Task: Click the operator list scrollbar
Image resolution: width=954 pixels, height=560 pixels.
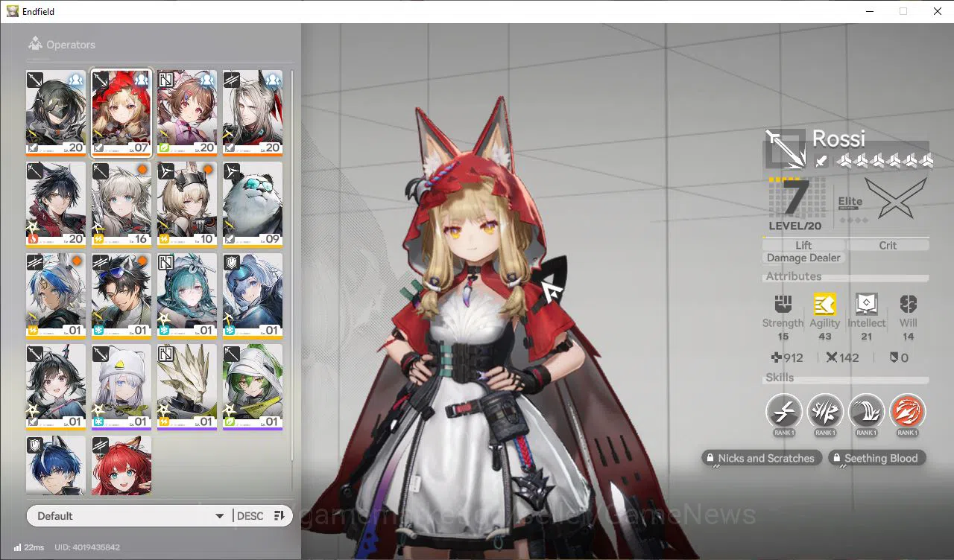Action: coord(292,264)
